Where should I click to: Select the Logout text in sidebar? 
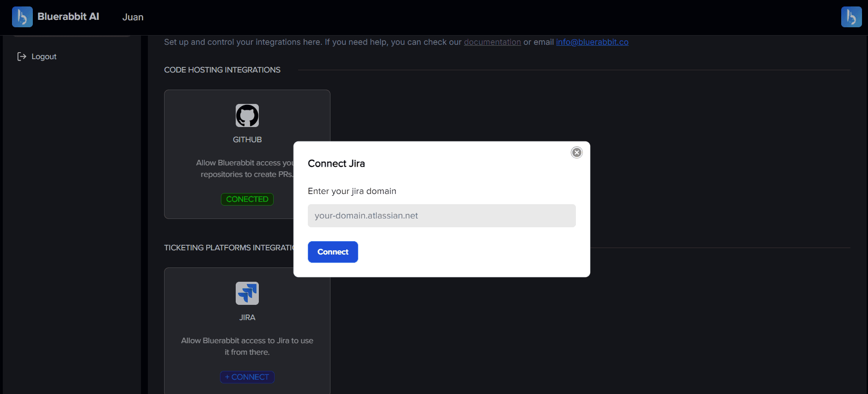pos(44,56)
